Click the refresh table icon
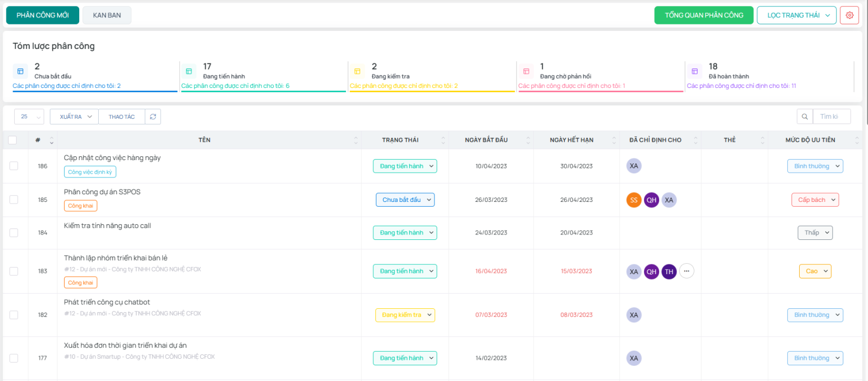This screenshot has width=868, height=381. pyautogui.click(x=153, y=117)
